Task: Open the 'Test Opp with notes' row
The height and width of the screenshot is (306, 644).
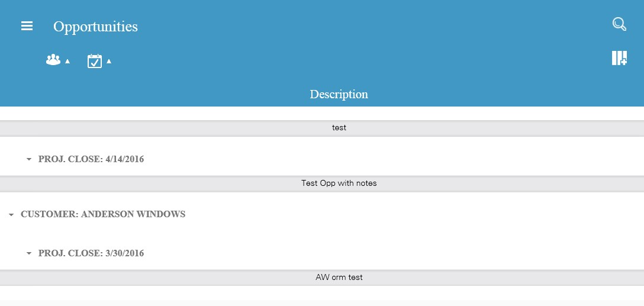Action: point(322,183)
